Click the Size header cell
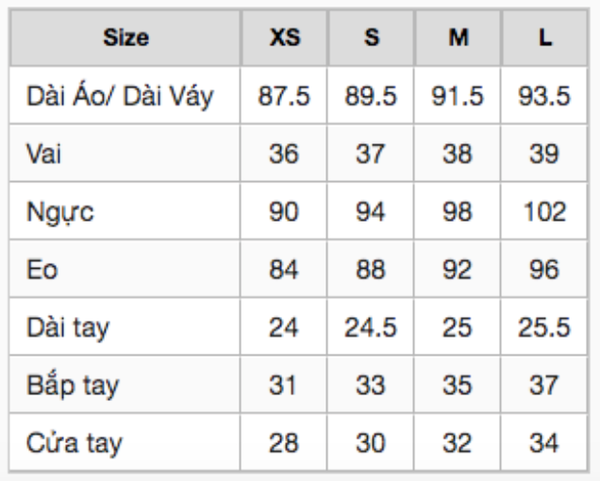The width and height of the screenshot is (600, 481). click(x=126, y=38)
